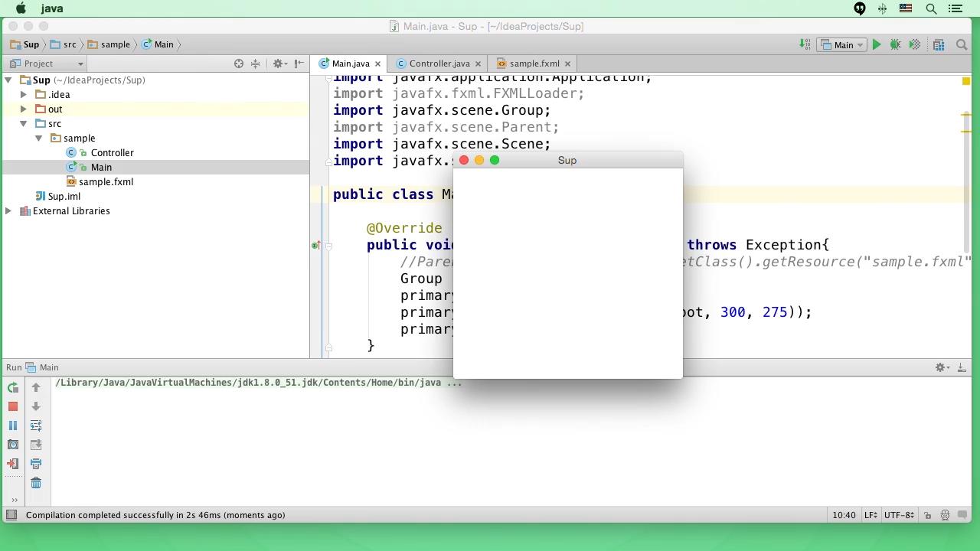
Task: Collapse the src folder
Action: pos(24,124)
